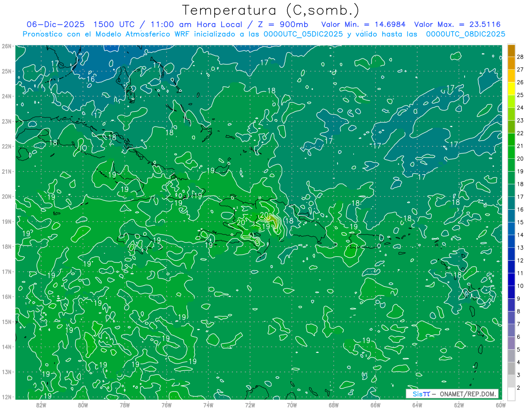
Task: Click the '78W' longitude axis label
Action: pos(125,405)
